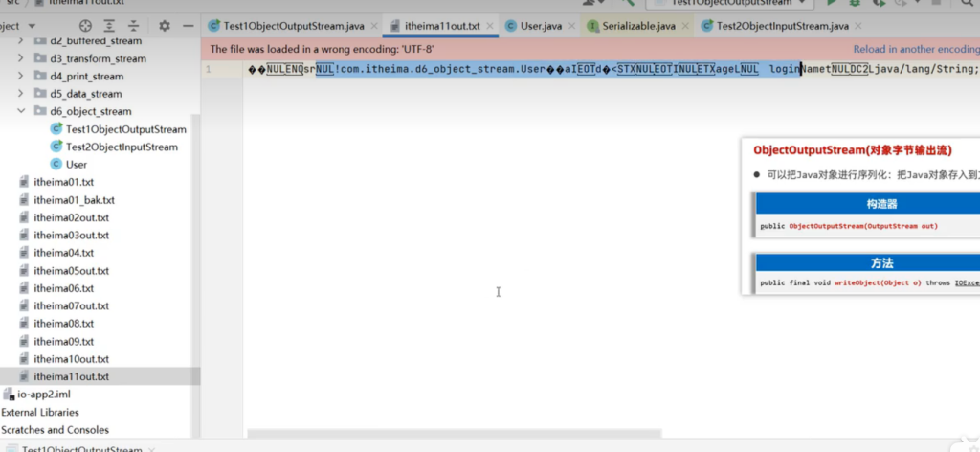
Task: Open the Project view dropdown
Action: (33, 26)
